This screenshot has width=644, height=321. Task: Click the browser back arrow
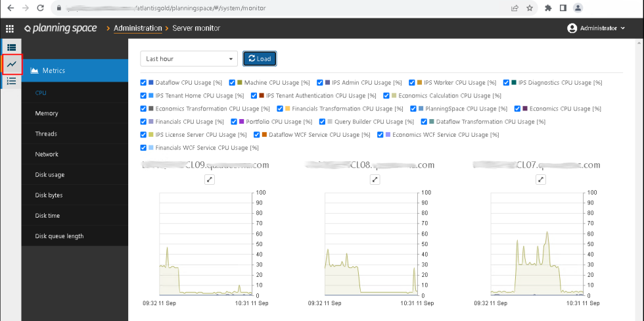11,8
